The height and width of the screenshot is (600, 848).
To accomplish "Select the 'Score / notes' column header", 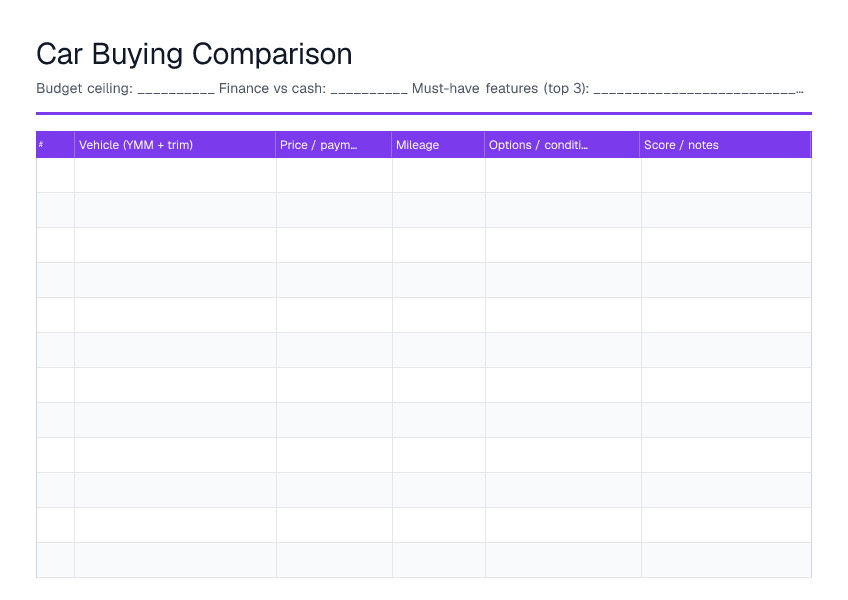I will tap(726, 144).
